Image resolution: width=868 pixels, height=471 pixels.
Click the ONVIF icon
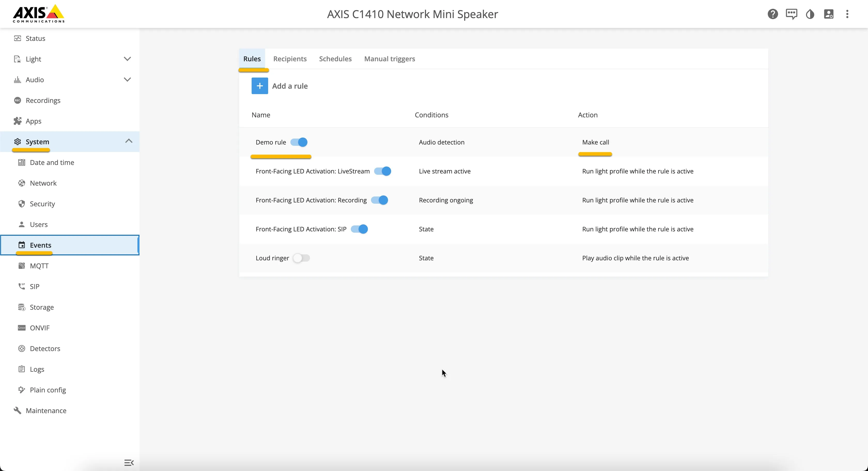(x=21, y=328)
